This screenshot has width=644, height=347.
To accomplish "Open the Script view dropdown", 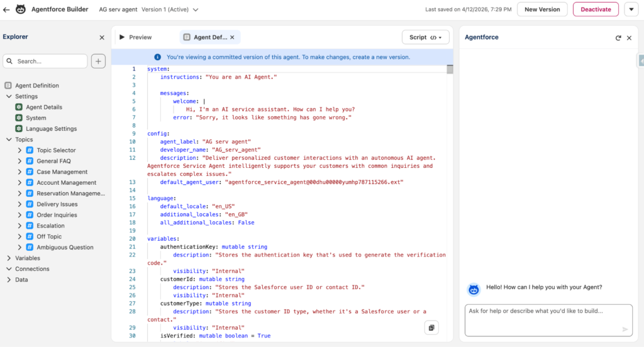I will [x=425, y=38].
